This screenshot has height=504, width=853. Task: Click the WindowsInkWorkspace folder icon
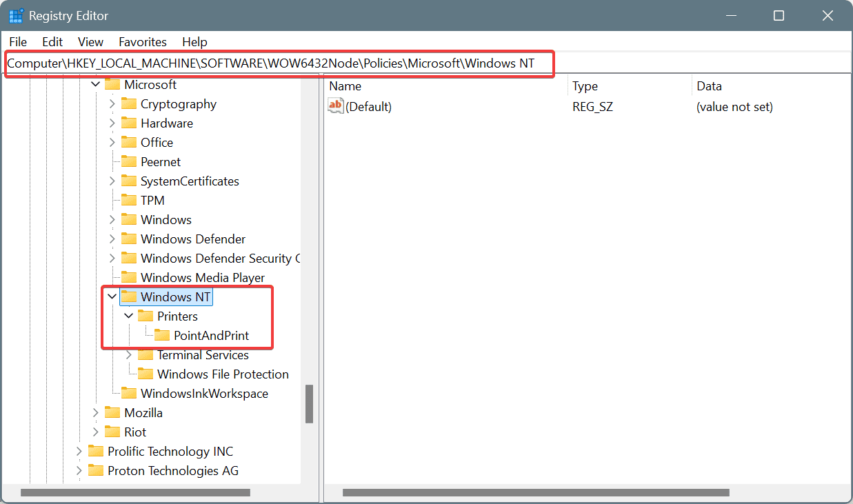[x=128, y=393]
